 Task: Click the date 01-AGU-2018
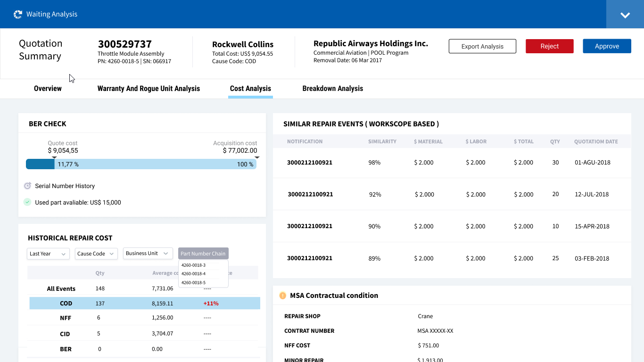click(593, 163)
